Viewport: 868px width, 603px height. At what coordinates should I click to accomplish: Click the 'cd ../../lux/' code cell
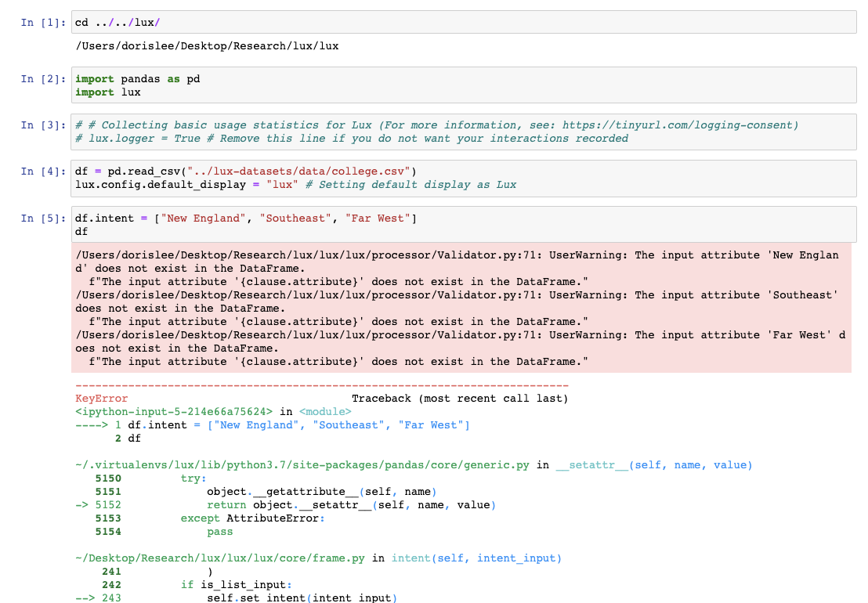coord(464,22)
